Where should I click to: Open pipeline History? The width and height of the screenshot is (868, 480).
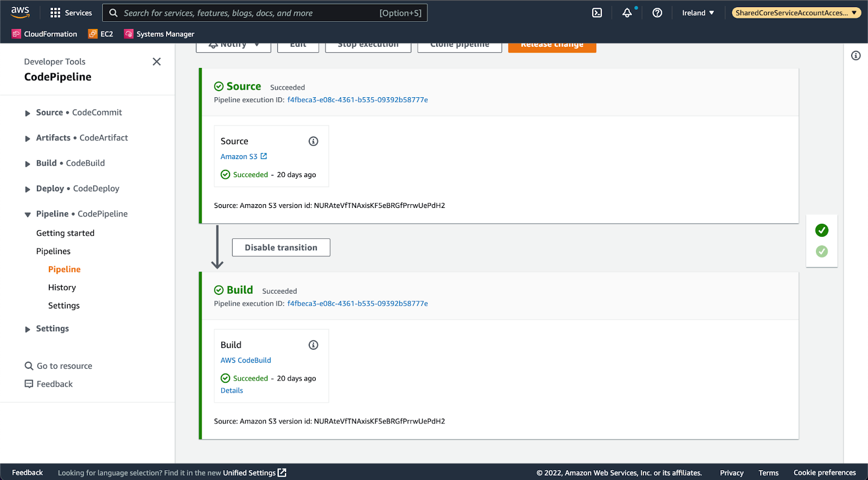pos(62,287)
